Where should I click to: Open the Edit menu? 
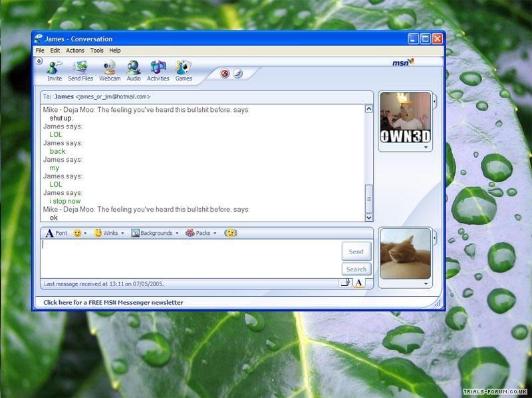coord(55,51)
